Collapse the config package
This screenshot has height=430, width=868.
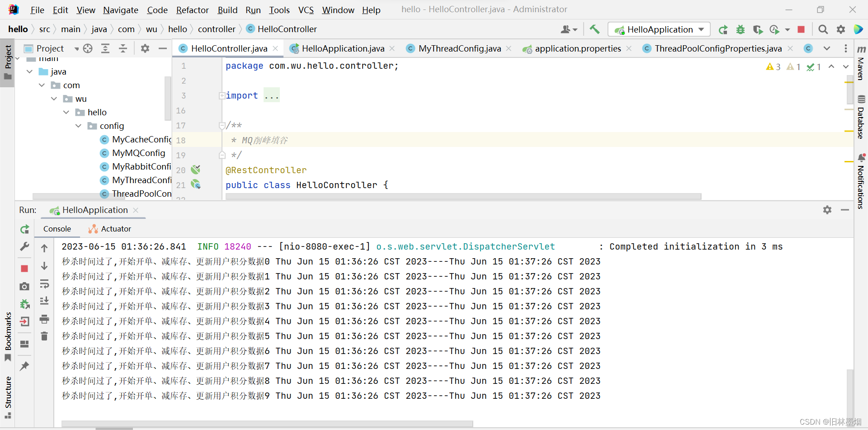coord(78,126)
